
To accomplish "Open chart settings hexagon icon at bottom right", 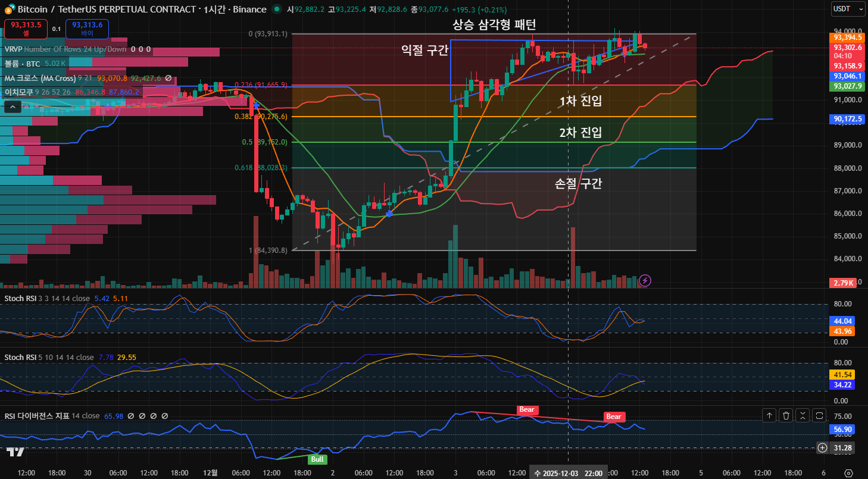I will (x=848, y=472).
